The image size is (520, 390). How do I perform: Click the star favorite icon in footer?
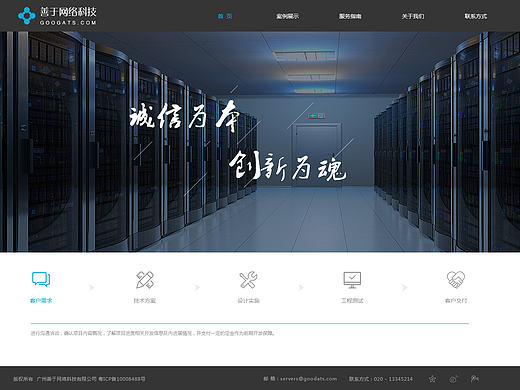[x=432, y=379]
